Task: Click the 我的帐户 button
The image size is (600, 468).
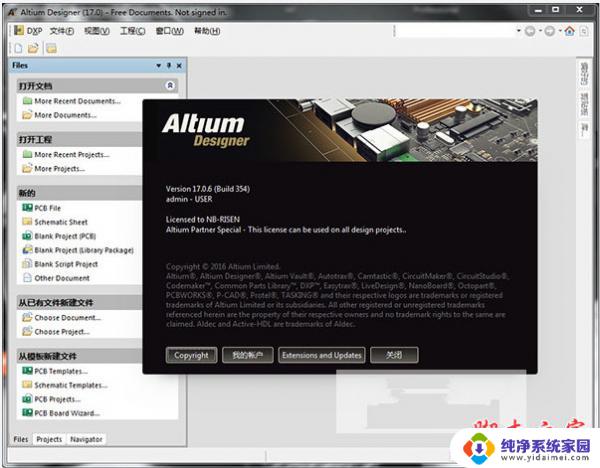Action: click(248, 355)
